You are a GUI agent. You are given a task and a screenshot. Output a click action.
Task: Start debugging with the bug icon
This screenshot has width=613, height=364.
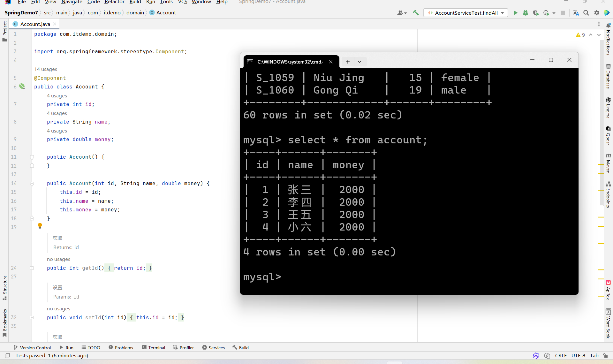[x=525, y=13]
